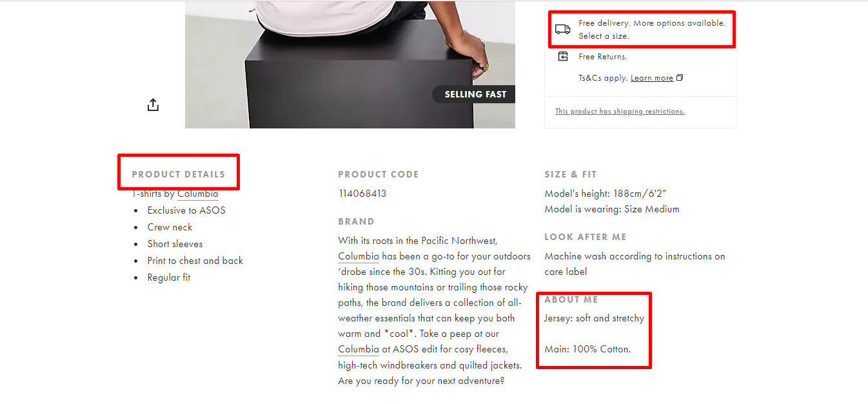Click the LOOK AFTER ME heading
The width and height of the screenshot is (868, 404).
[x=586, y=237]
